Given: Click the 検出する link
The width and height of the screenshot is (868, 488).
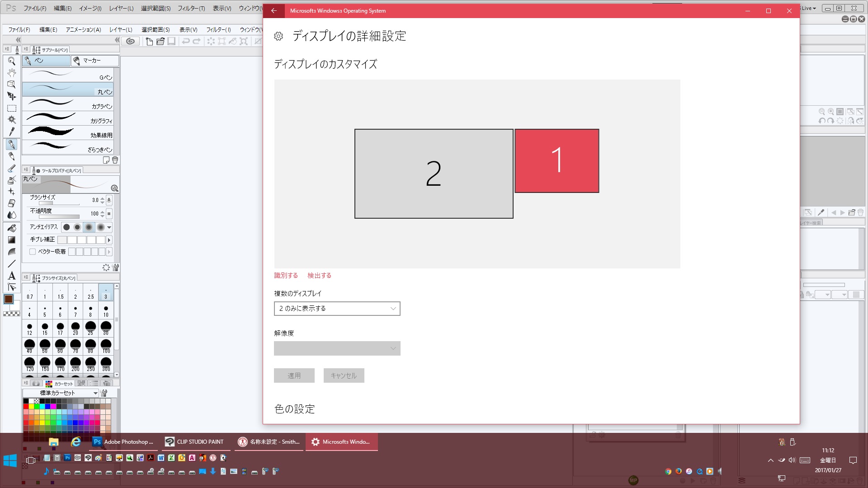Looking at the screenshot, I should coord(319,275).
